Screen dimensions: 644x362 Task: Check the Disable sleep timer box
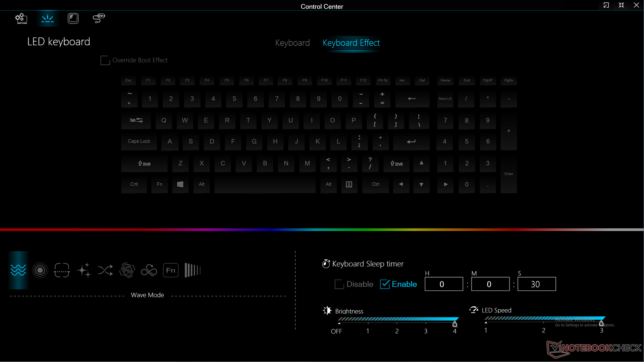339,284
